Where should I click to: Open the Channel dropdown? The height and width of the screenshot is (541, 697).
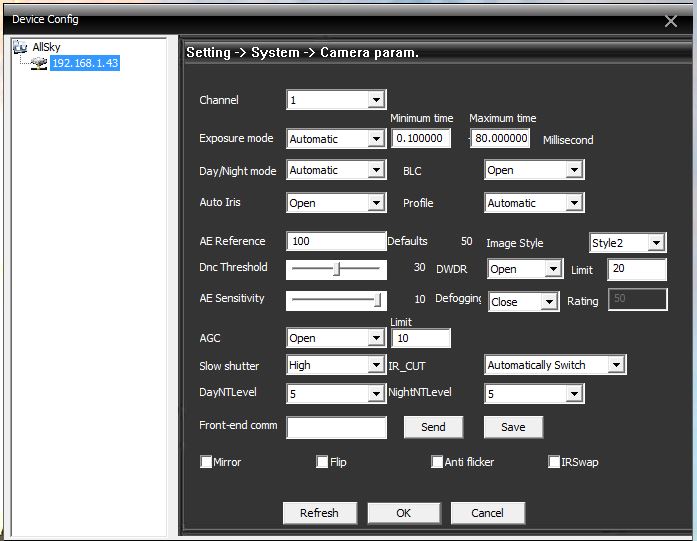336,100
